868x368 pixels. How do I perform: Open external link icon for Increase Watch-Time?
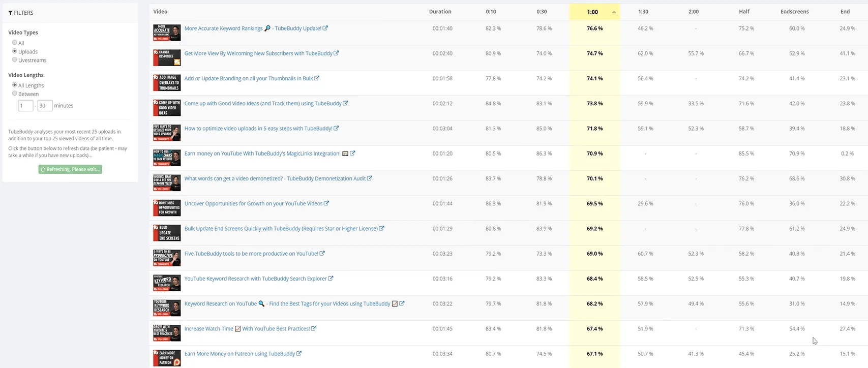pyautogui.click(x=314, y=329)
